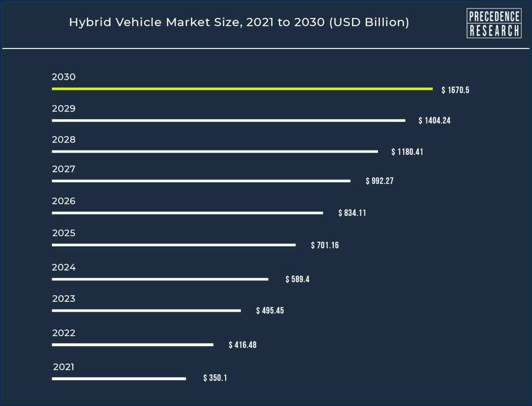Click the Precedence Research logo
532x406 pixels.
point(494,23)
